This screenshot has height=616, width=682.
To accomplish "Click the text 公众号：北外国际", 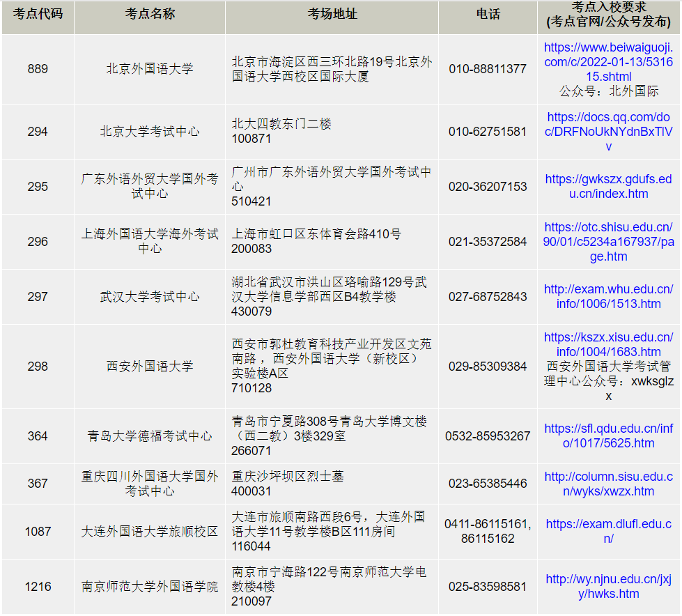I will tap(608, 91).
